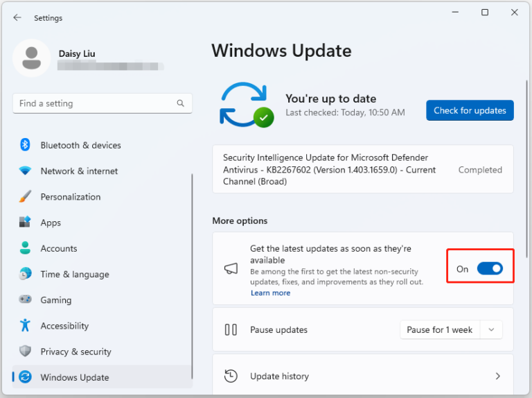Click the Completed status text
Screen dimensions: 532x398
pos(480,170)
